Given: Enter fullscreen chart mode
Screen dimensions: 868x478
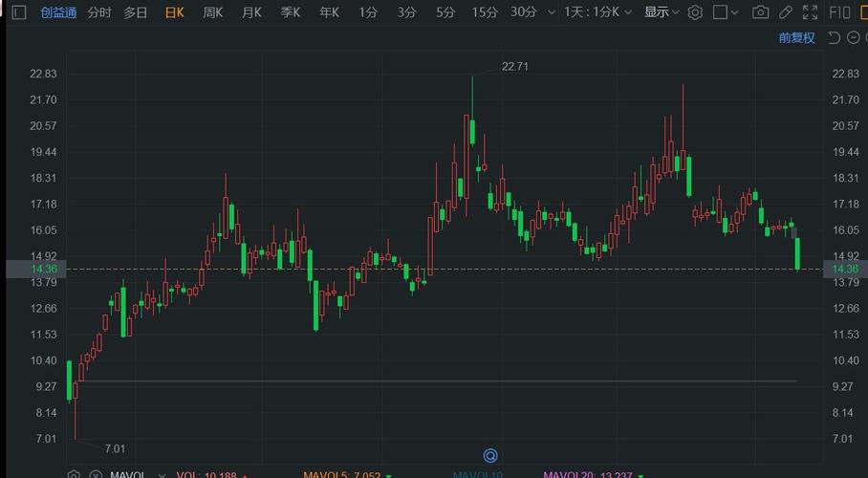Looking at the screenshot, I should pyautogui.click(x=811, y=12).
